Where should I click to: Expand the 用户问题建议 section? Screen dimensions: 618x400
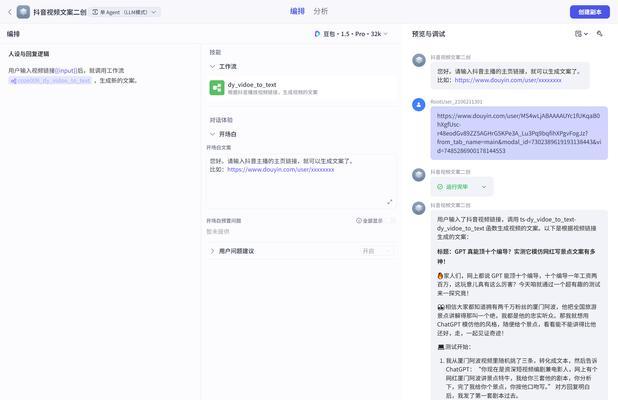coord(212,251)
